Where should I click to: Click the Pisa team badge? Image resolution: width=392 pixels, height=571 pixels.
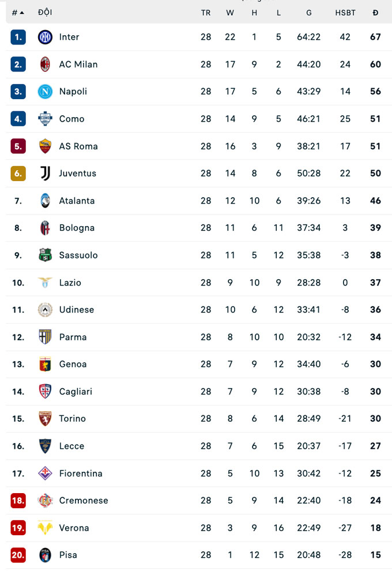[45, 555]
